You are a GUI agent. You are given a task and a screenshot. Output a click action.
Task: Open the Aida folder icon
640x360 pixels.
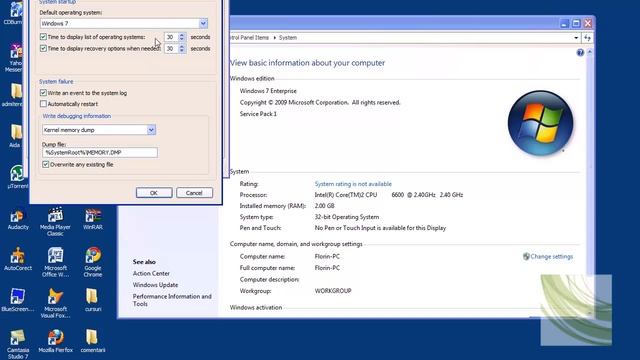(15, 136)
